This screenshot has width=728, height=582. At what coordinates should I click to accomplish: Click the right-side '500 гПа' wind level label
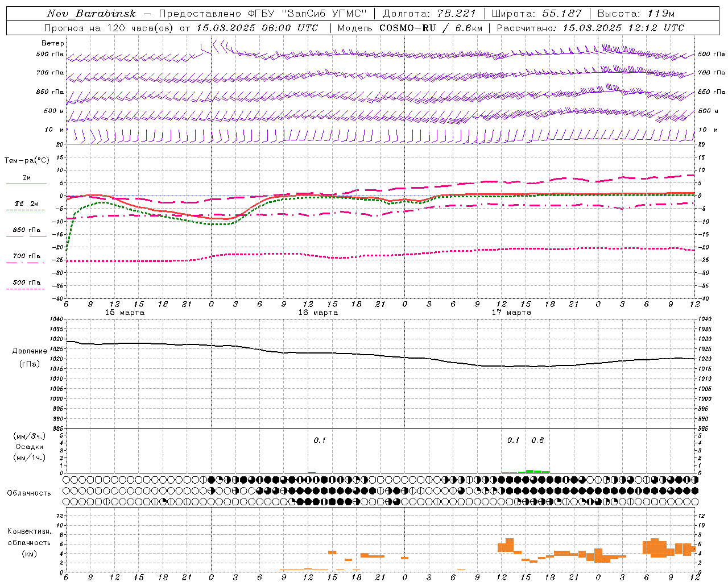coord(712,54)
